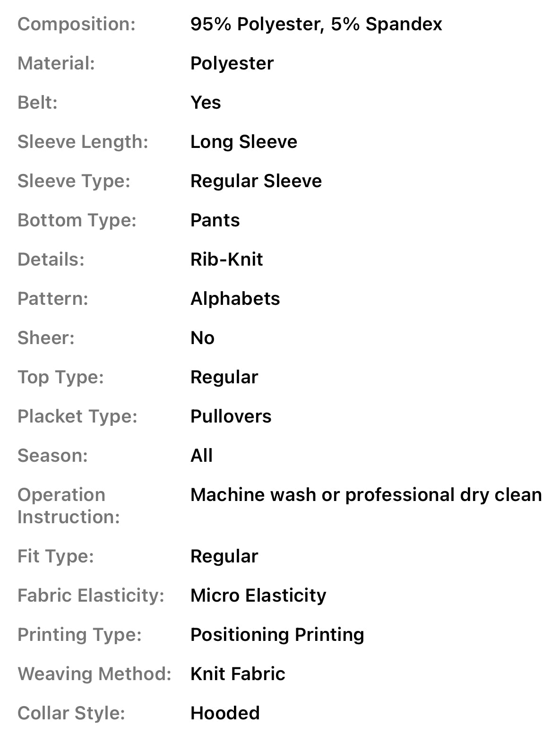
Task: Tap the Belt value "Yes"
Action: pyautogui.click(x=205, y=103)
